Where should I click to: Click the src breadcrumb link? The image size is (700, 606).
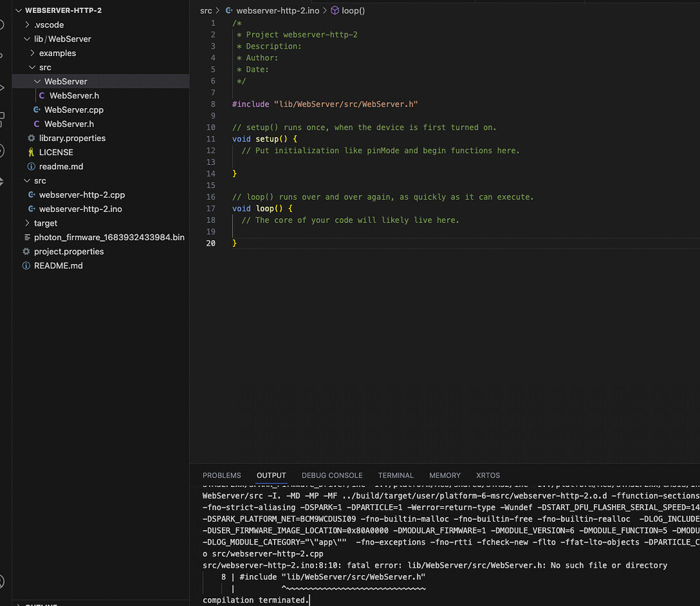(x=206, y=10)
